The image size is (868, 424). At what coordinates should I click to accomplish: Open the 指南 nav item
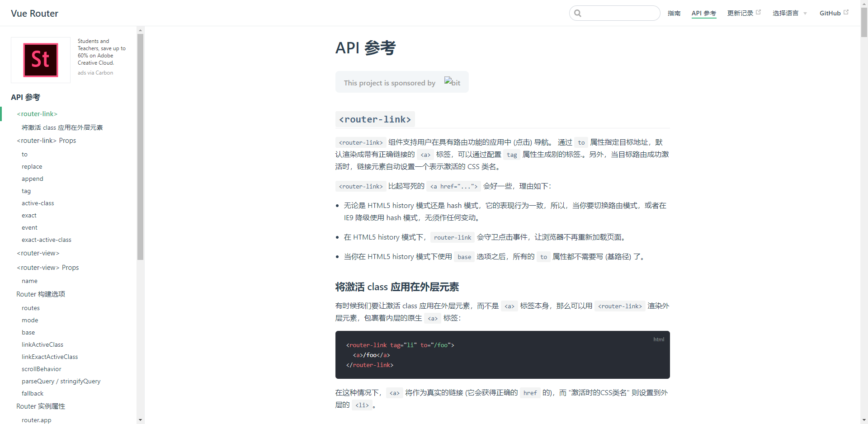tap(674, 13)
